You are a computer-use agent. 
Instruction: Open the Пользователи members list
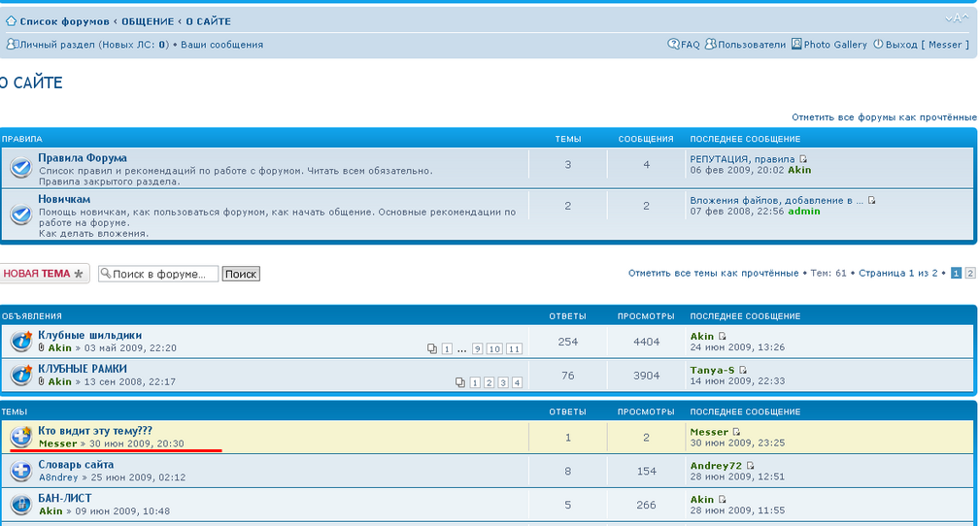[x=745, y=45]
